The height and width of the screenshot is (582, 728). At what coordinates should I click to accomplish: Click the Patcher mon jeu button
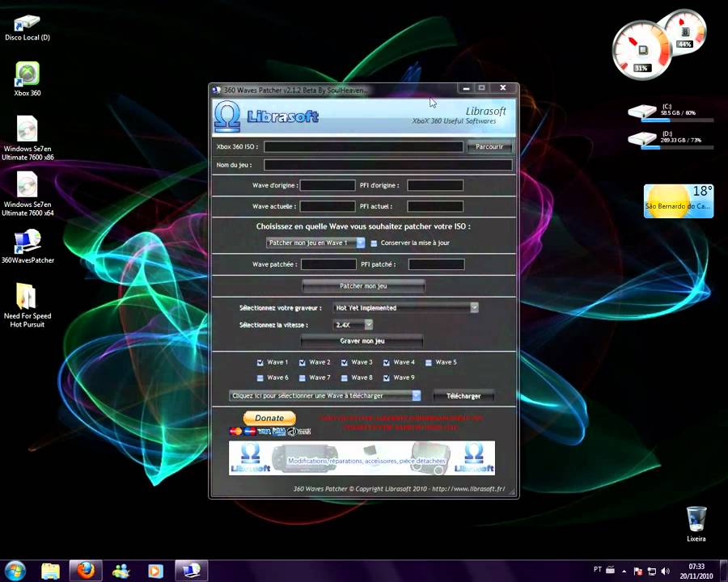[363, 286]
